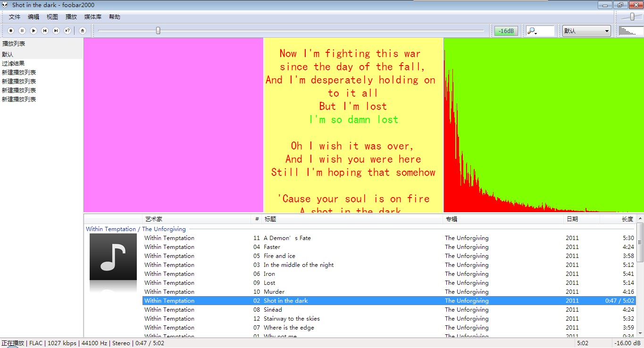The width and height of the screenshot is (644, 348).
Task: Select the track 'Where is the edge'
Action: pos(389,328)
